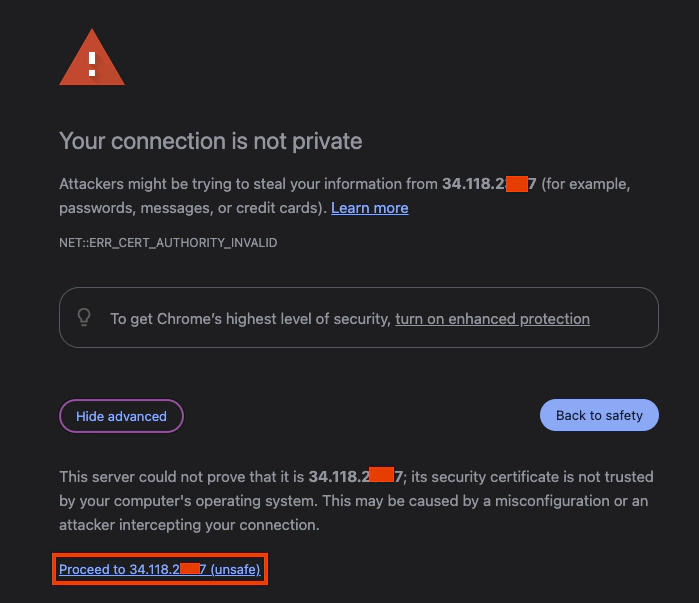Click the lightbulb icon in the security tip
Viewport: 699px width, 603px height.
[85, 318]
